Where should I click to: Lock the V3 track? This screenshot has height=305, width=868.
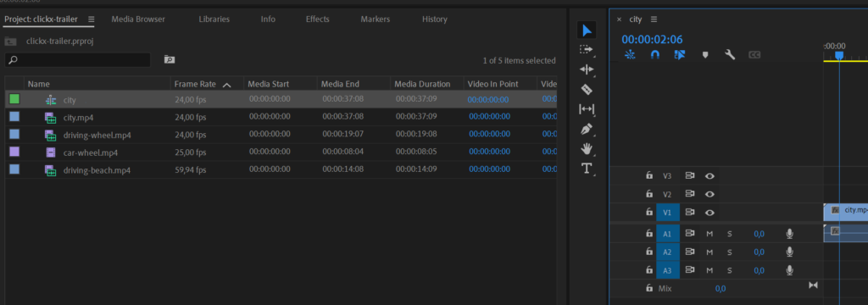tap(649, 175)
